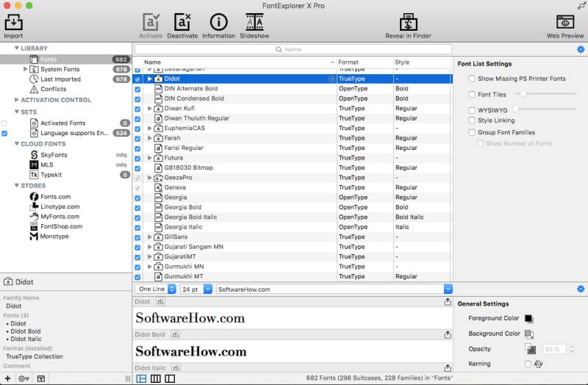Image resolution: width=588 pixels, height=385 pixels.
Task: Open MyFonts.com store
Action: coord(60,216)
